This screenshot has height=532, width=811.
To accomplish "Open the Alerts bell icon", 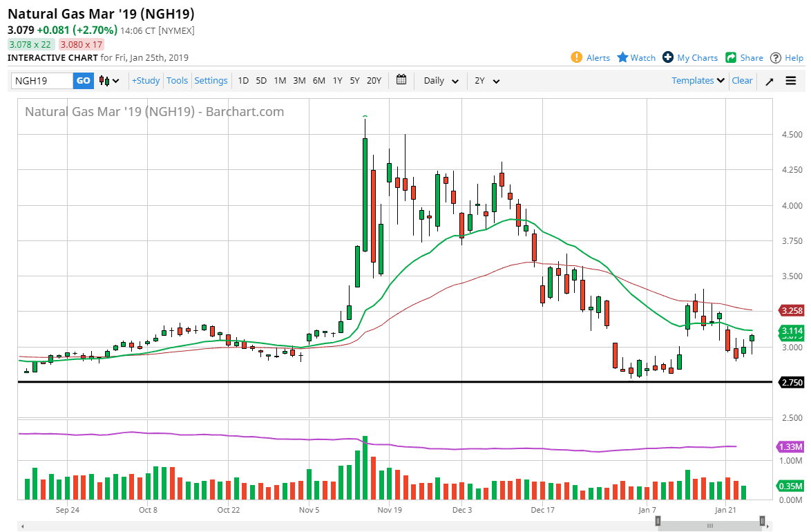I will [577, 58].
